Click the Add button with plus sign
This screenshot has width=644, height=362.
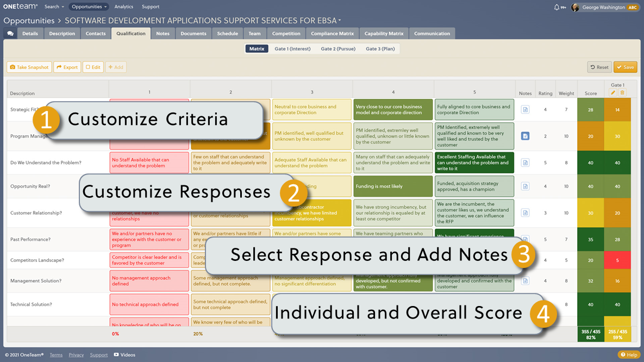tap(116, 67)
